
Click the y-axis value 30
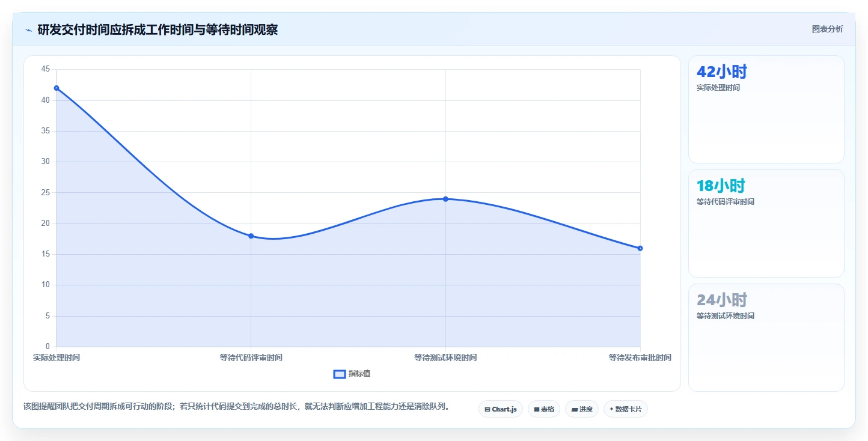pyautogui.click(x=46, y=162)
